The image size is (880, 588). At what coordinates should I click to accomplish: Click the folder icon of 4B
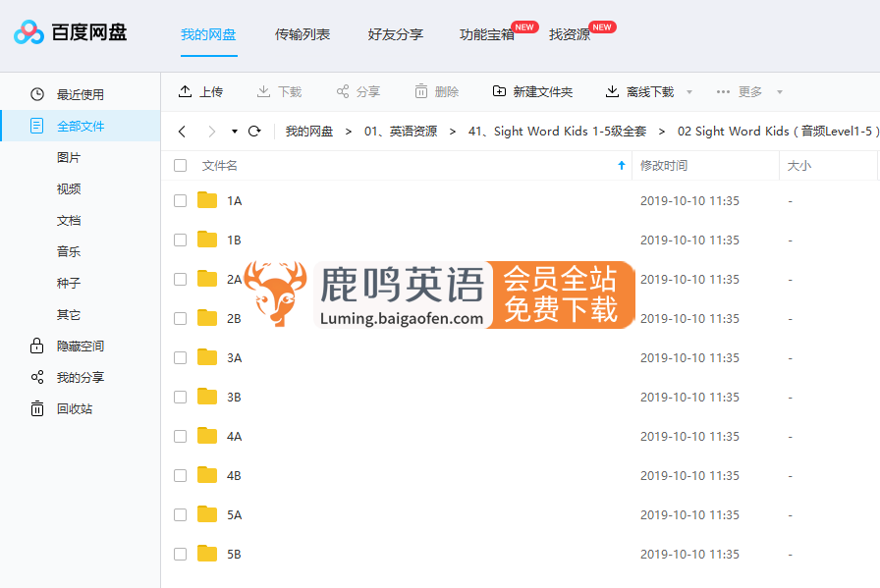pos(207,475)
